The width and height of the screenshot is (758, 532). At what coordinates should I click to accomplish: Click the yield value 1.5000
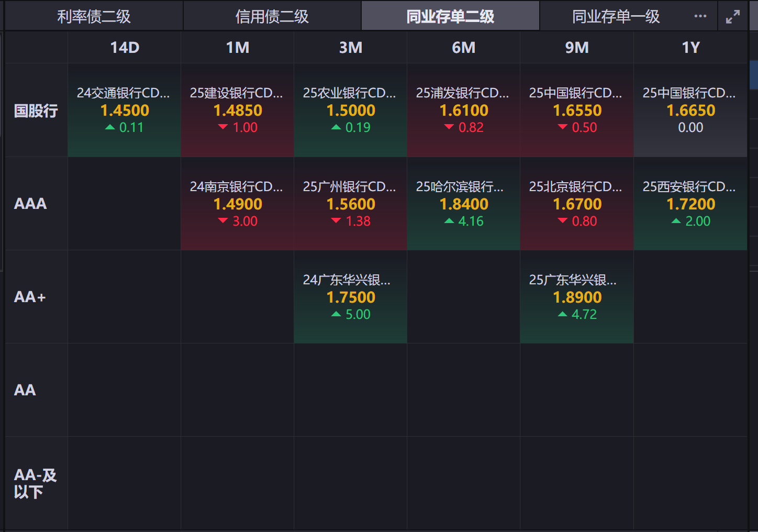[351, 110]
